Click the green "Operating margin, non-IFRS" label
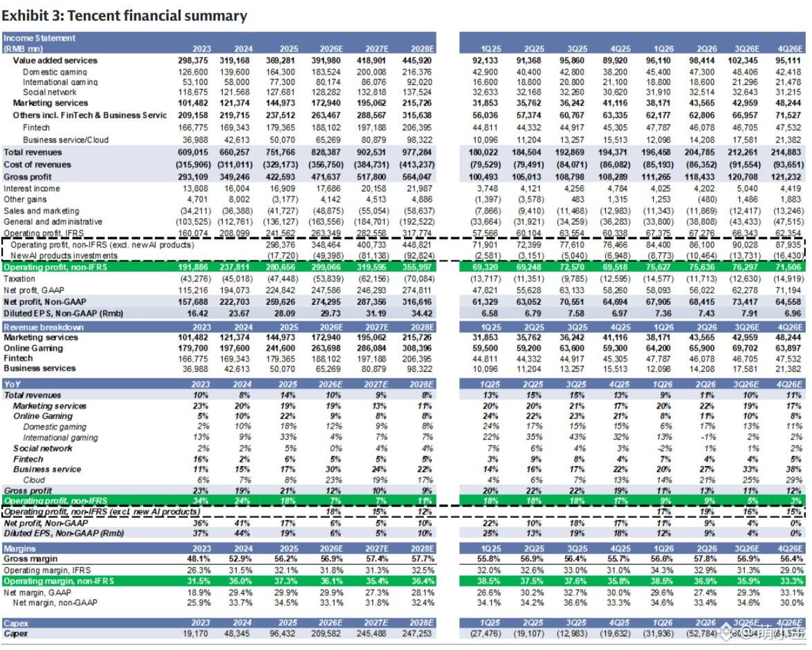 tap(59, 581)
